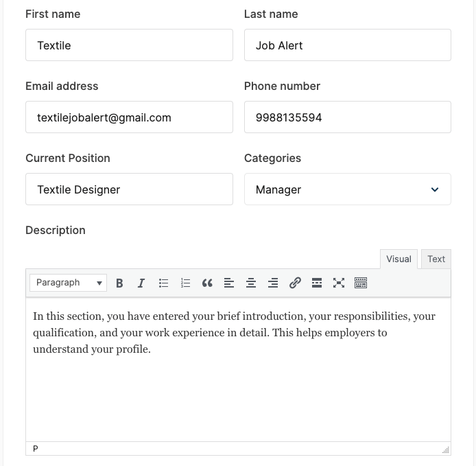Click the Current Position label
Viewport: 476px width, 466px height.
point(68,159)
